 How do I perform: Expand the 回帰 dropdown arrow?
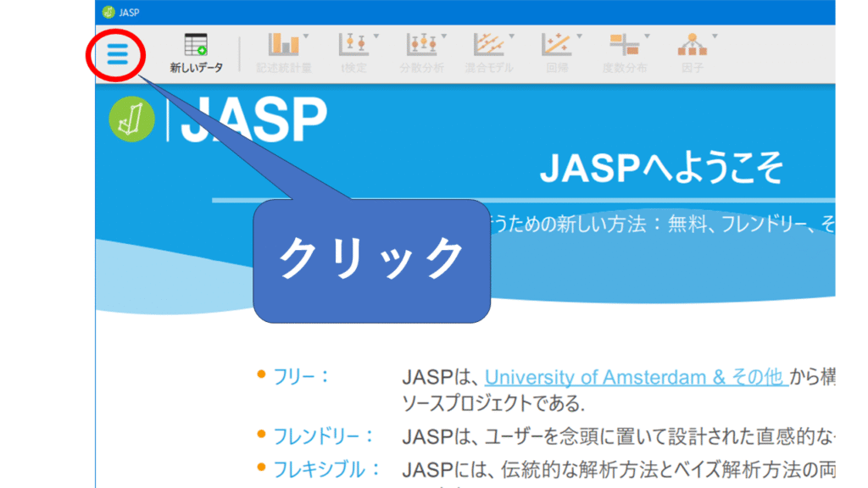pos(580,36)
